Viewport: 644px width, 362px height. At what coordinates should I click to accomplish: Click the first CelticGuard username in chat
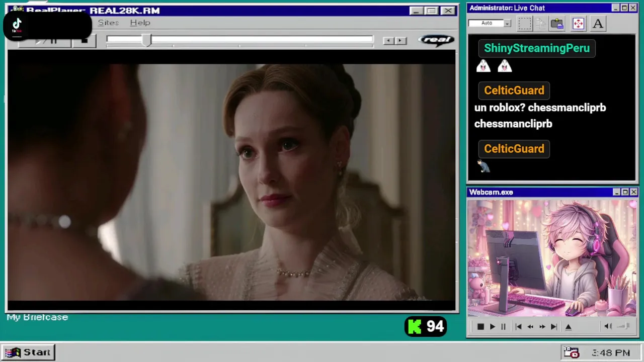pos(514,90)
